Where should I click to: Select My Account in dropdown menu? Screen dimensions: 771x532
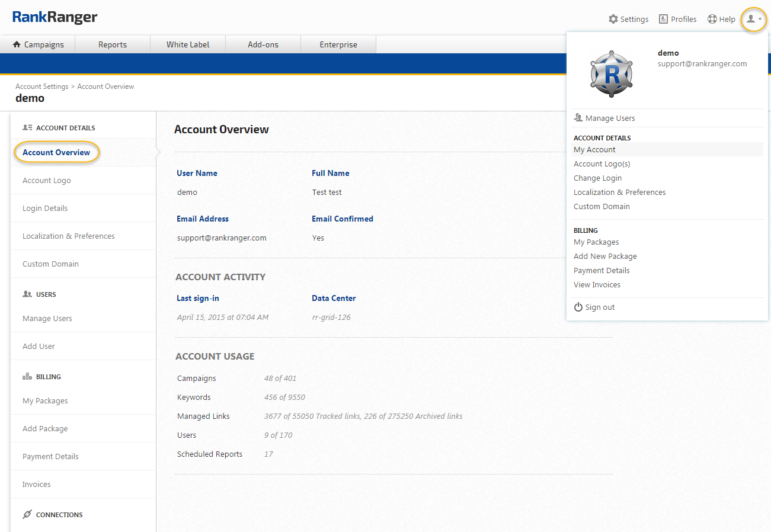click(594, 149)
